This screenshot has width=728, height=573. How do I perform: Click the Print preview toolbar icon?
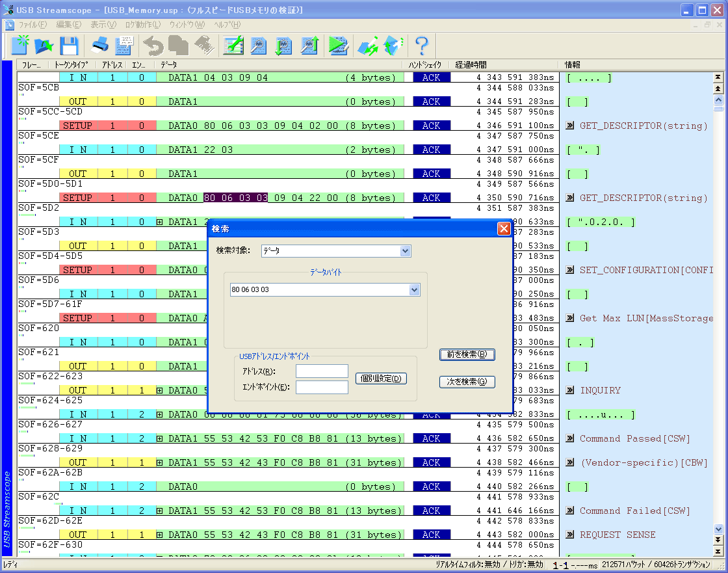124,46
